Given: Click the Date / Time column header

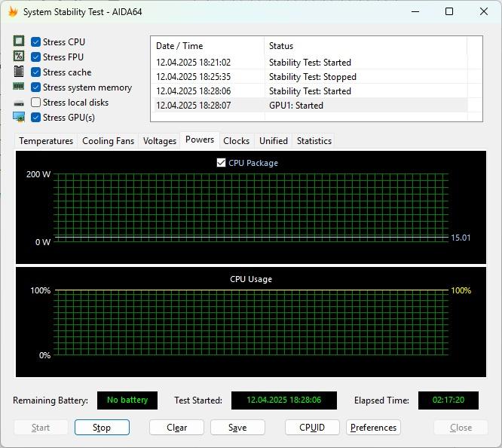Looking at the screenshot, I should tap(207, 46).
